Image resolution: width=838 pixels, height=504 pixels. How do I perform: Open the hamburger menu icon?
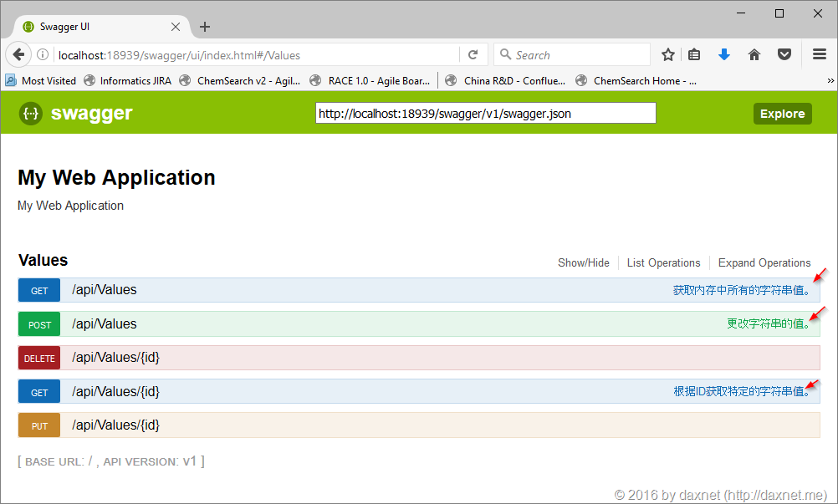(820, 54)
